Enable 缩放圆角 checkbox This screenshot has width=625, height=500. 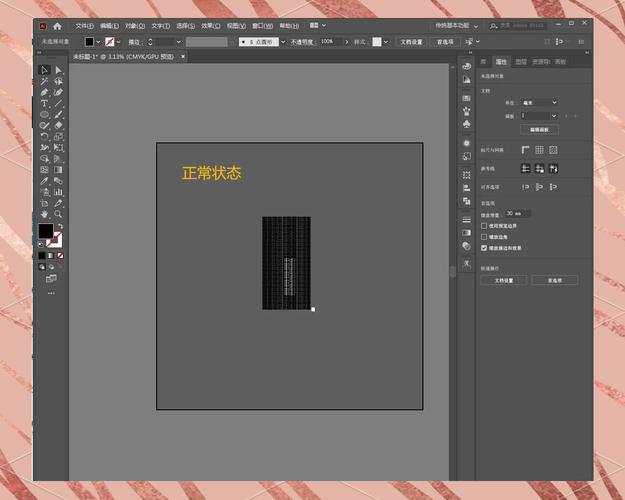tap(485, 236)
